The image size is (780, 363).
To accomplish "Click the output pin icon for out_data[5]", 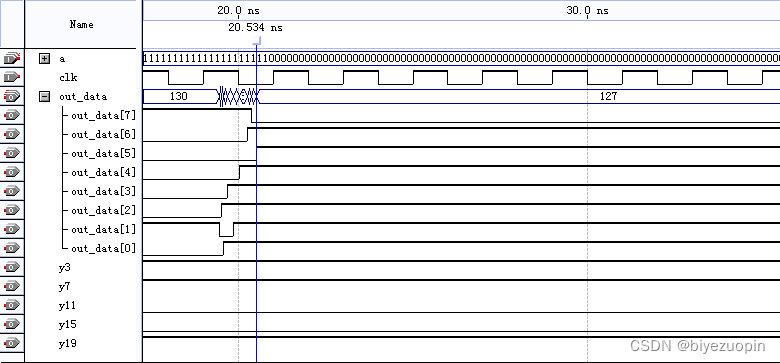I will coord(12,153).
